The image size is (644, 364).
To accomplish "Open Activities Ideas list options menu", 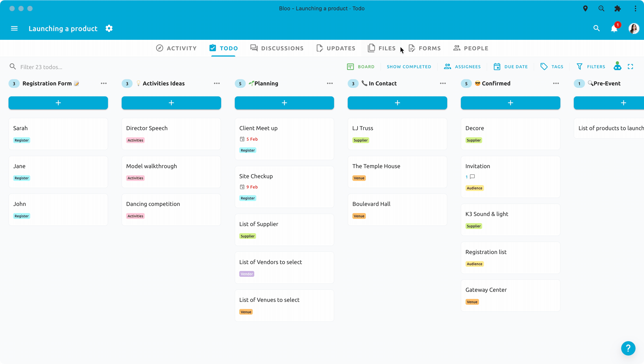I will [217, 83].
